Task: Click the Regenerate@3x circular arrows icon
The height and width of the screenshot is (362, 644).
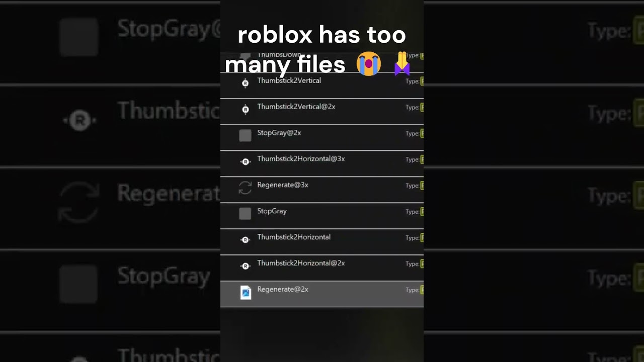Action: 245,188
